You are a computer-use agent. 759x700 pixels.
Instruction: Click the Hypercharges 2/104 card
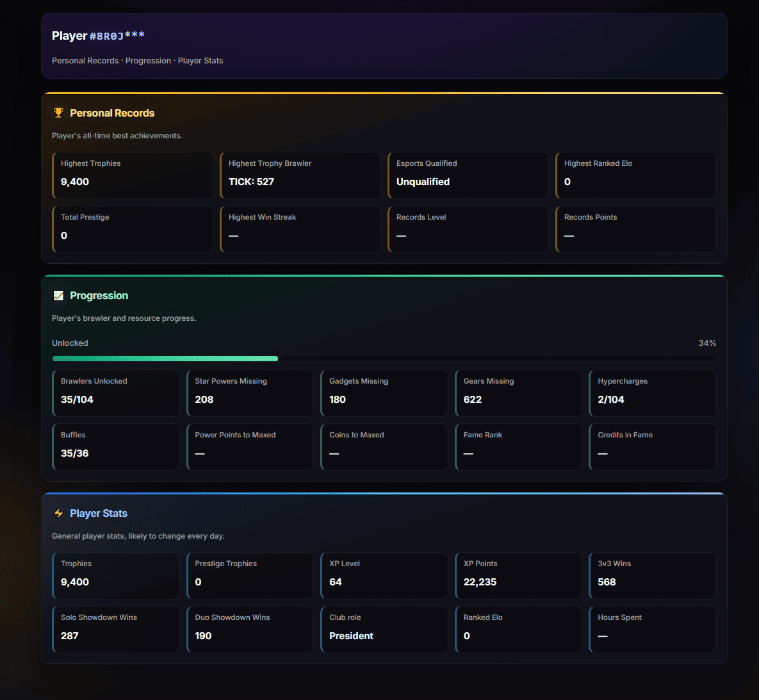coord(653,393)
